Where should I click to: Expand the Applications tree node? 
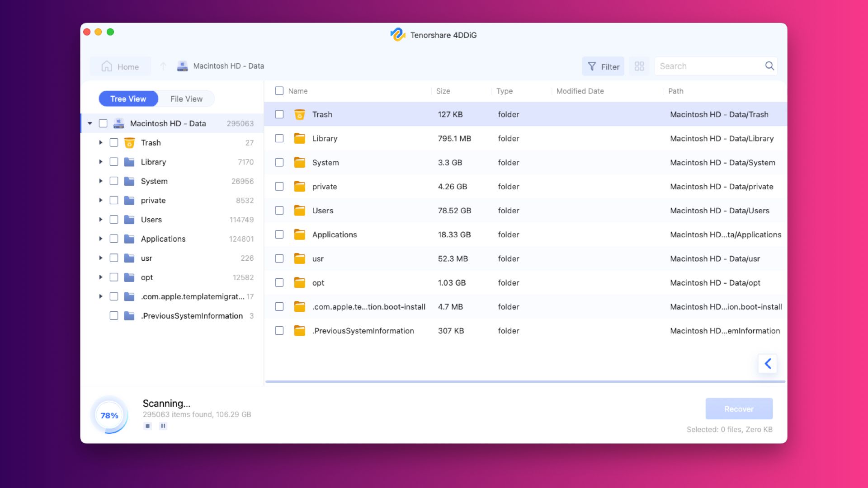point(101,239)
